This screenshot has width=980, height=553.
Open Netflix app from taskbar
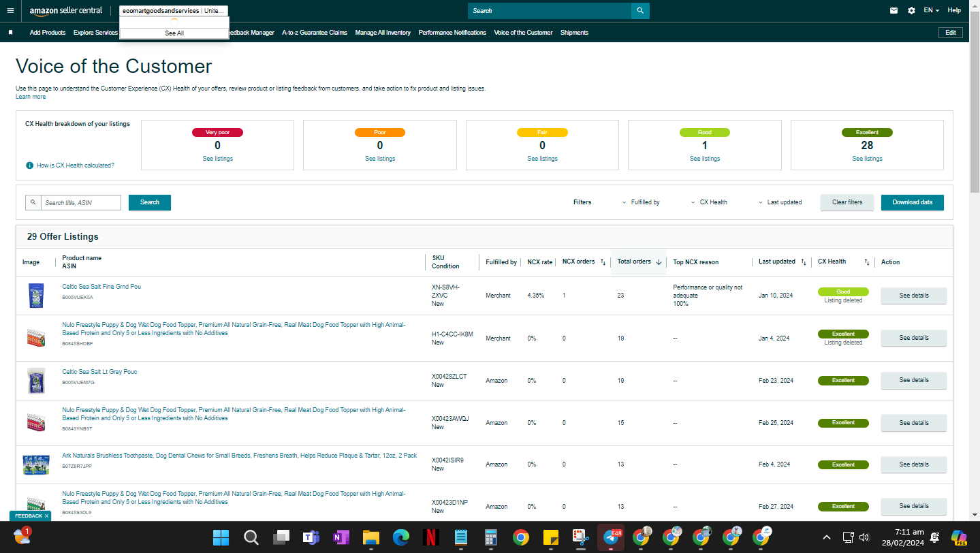tap(431, 537)
